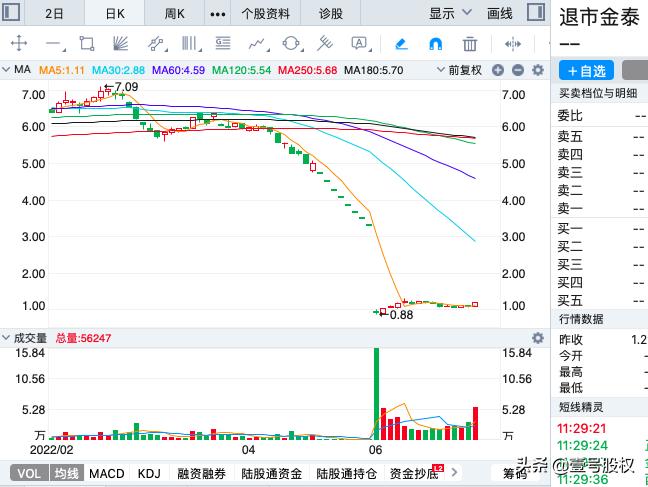Show more indicator tabs with arrow
Image resolution: width=648 pixels, height=487 pixels.
[455, 472]
